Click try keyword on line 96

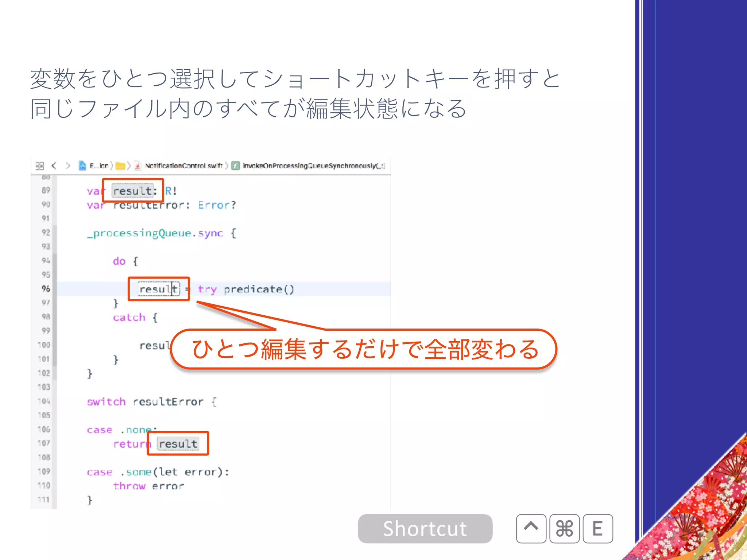pyautogui.click(x=207, y=290)
